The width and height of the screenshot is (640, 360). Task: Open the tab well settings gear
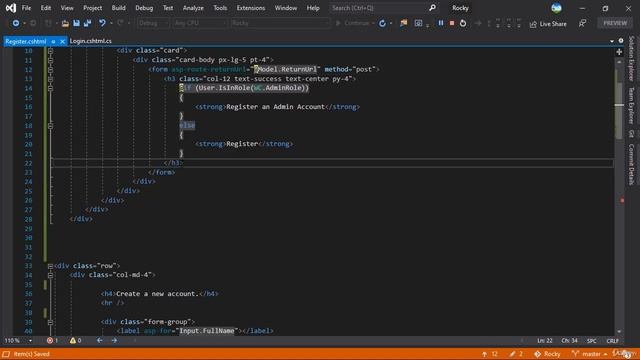[x=621, y=41]
